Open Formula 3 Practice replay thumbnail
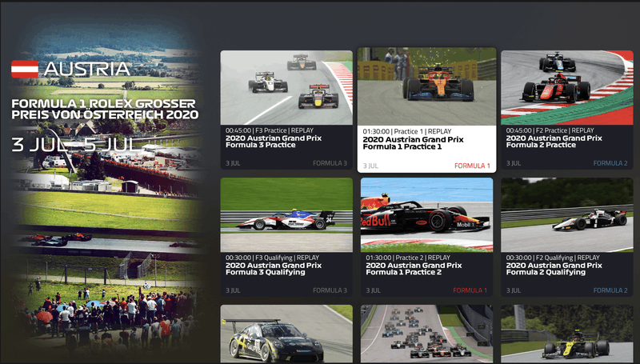 click(286, 88)
